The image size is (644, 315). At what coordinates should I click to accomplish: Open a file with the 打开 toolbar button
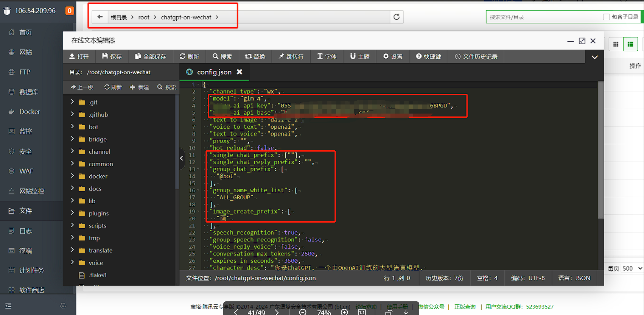coord(79,56)
